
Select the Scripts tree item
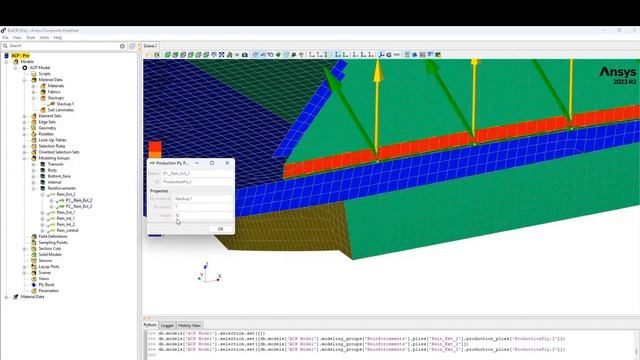(44, 74)
